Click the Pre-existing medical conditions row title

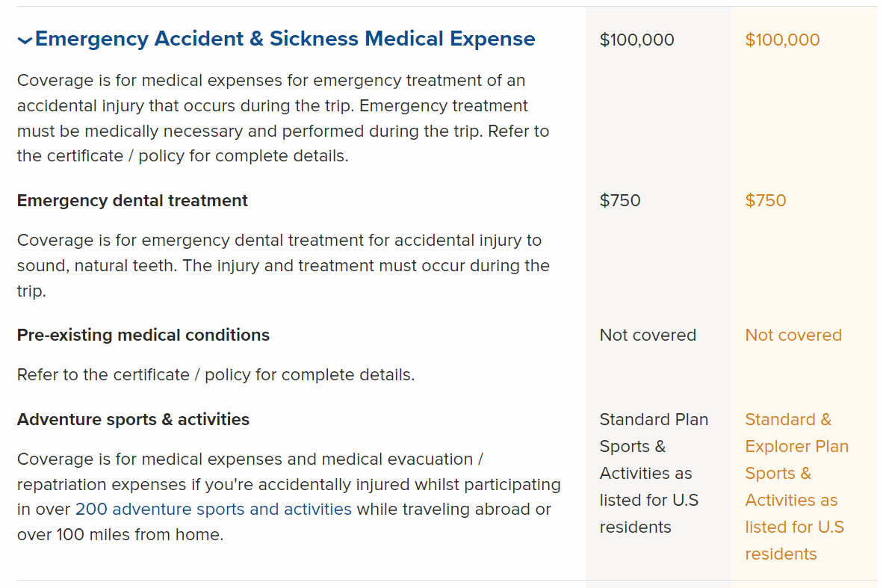point(143,335)
